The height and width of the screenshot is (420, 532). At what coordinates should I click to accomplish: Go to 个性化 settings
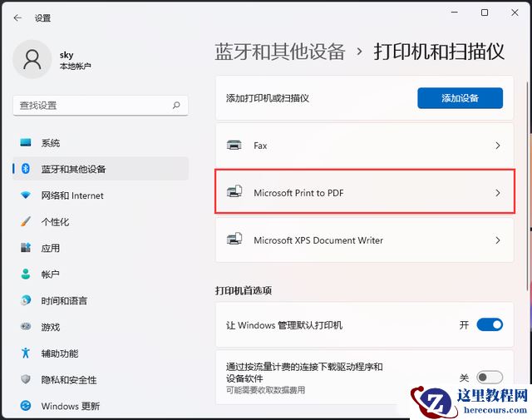click(x=101, y=221)
